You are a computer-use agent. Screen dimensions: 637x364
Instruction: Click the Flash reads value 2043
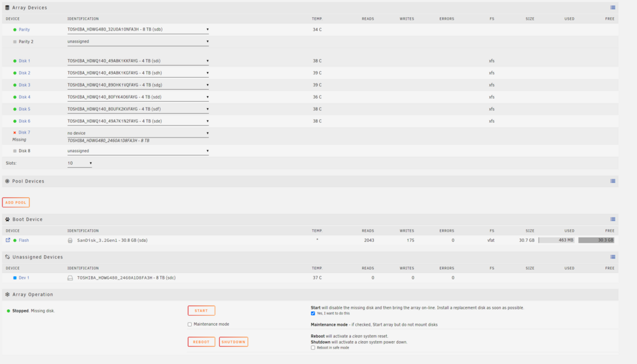click(369, 241)
